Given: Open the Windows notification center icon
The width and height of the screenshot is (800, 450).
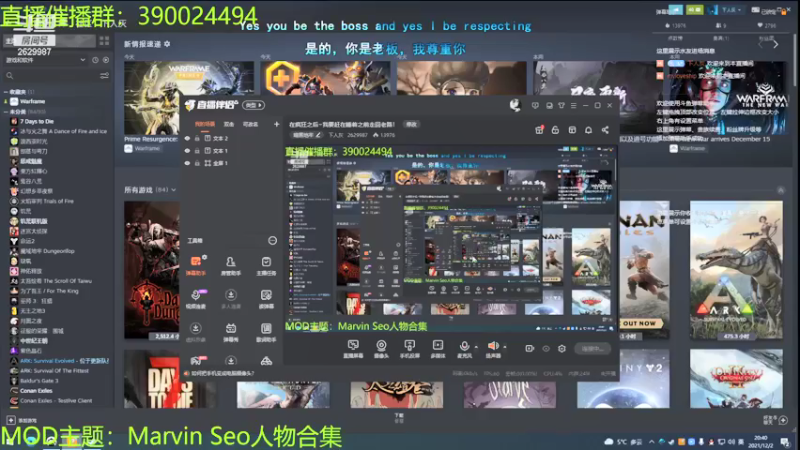Looking at the screenshot, I should [786, 442].
